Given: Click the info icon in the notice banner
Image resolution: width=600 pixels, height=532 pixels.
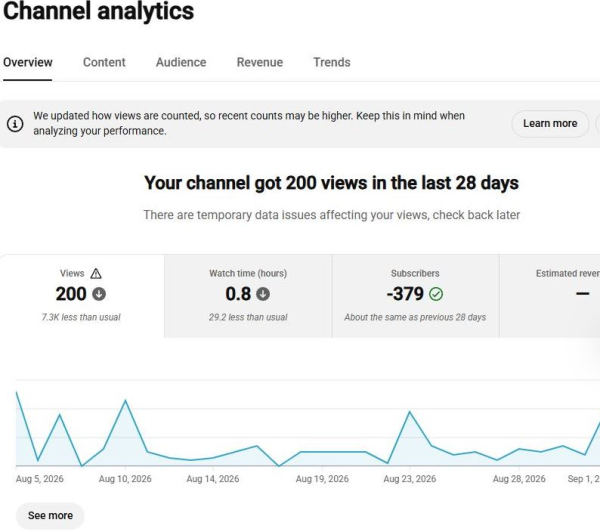Looking at the screenshot, I should 15,124.
